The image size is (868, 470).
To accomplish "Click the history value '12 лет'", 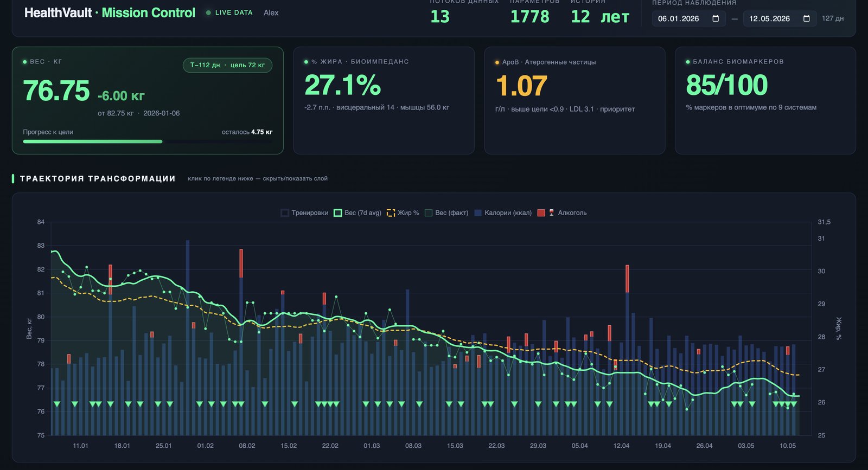I will (600, 17).
